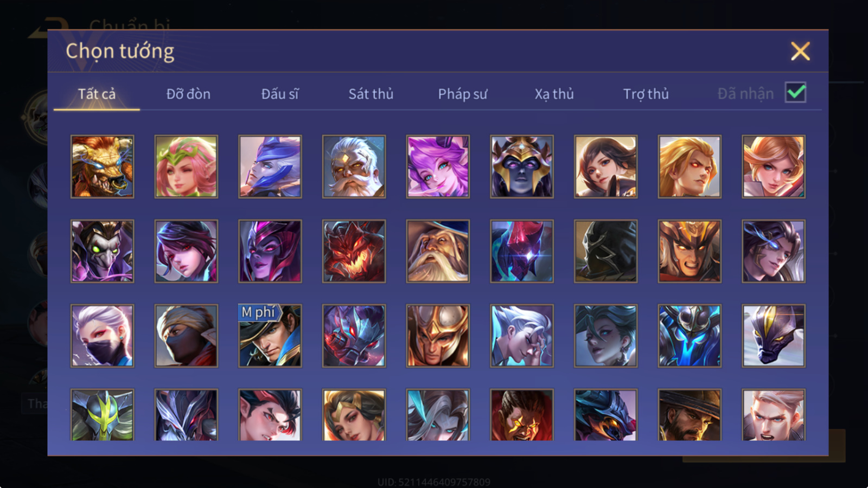
Task: Pick the golden-helmet warrior hero portrait
Action: [x=438, y=336]
